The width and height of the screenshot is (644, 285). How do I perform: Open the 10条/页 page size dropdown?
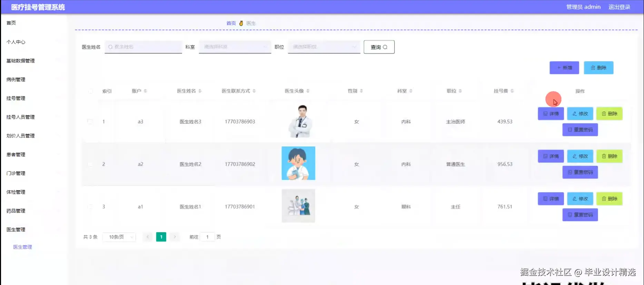119,237
